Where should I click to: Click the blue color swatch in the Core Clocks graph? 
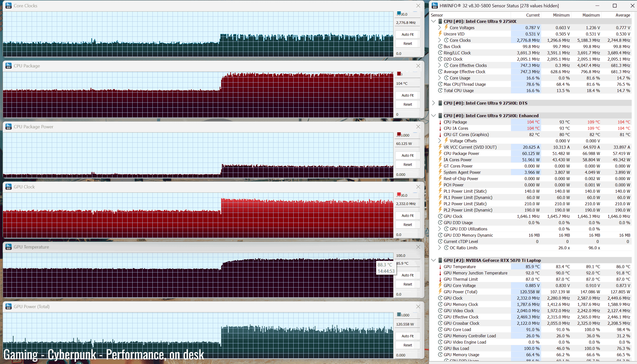click(399, 13)
